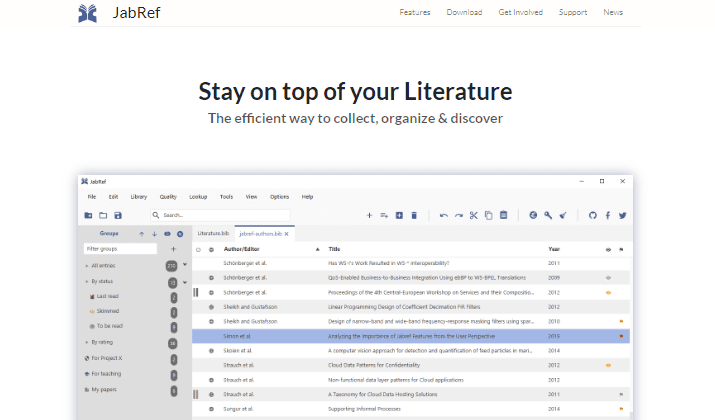Click the key Generate citation keys icon

[x=548, y=215]
